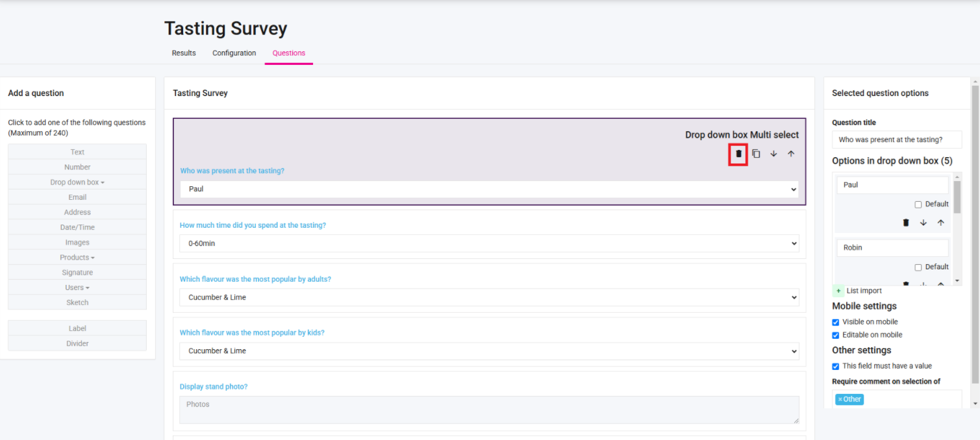This screenshot has height=440, width=980.
Task: Add a Signature question
Action: (x=77, y=273)
